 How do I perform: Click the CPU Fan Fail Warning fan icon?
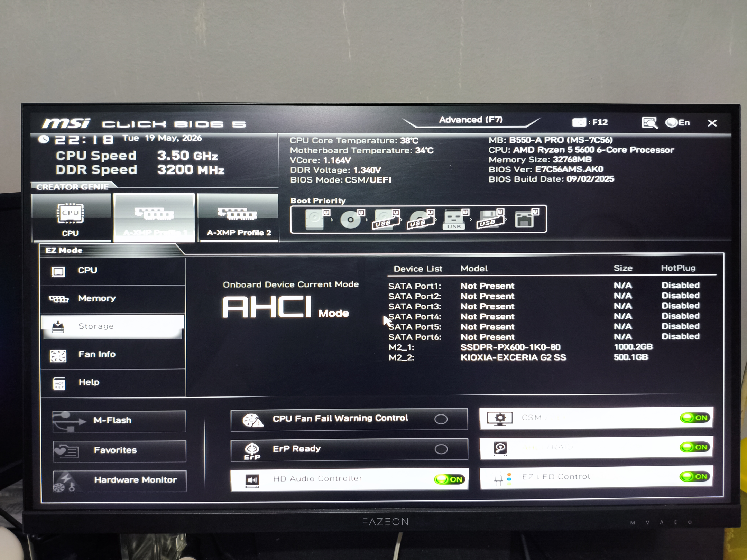(x=252, y=420)
